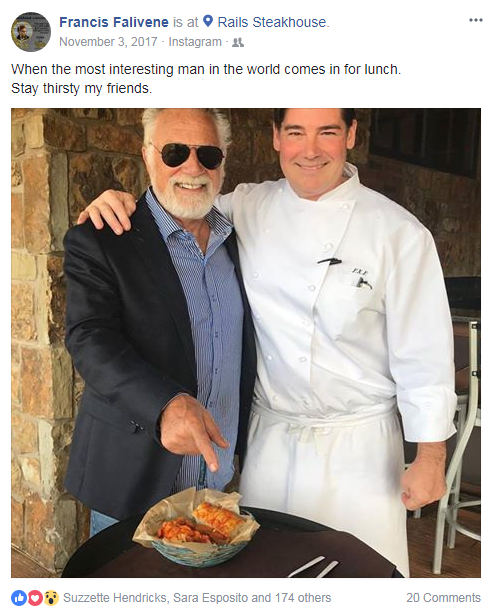This screenshot has width=491, height=614.
Task: Open the 20 Comments link
Action: pos(443,598)
